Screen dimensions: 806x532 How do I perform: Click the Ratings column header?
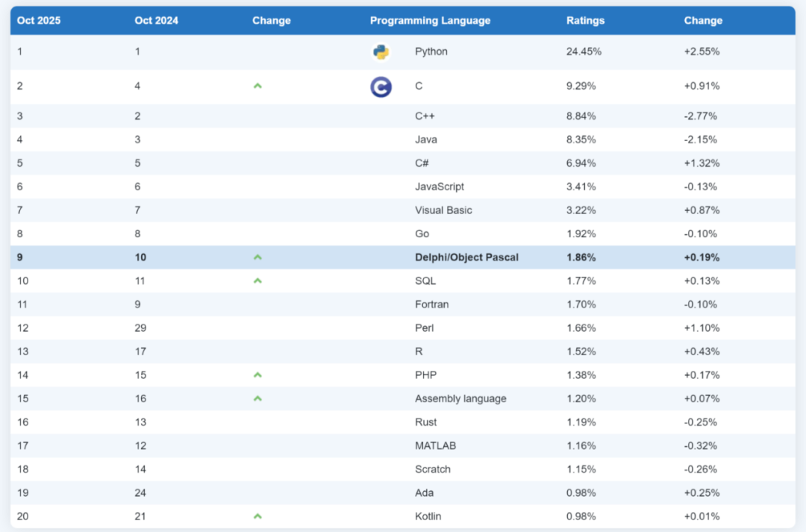click(585, 21)
